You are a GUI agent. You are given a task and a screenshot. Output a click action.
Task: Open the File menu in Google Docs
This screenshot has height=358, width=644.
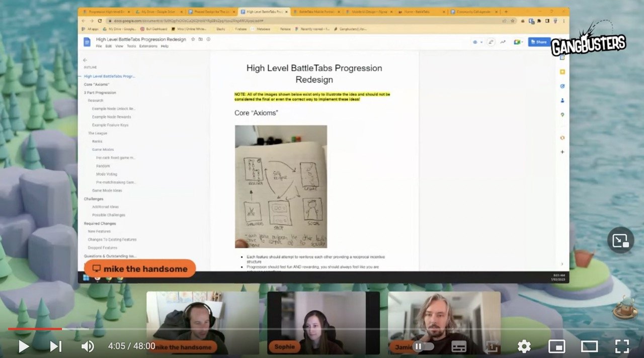pos(99,46)
